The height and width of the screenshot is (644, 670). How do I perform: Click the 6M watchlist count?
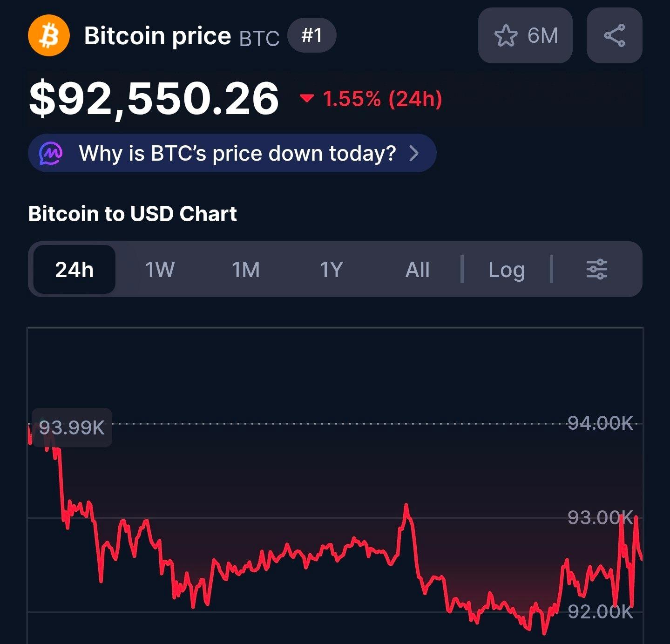[x=542, y=36]
